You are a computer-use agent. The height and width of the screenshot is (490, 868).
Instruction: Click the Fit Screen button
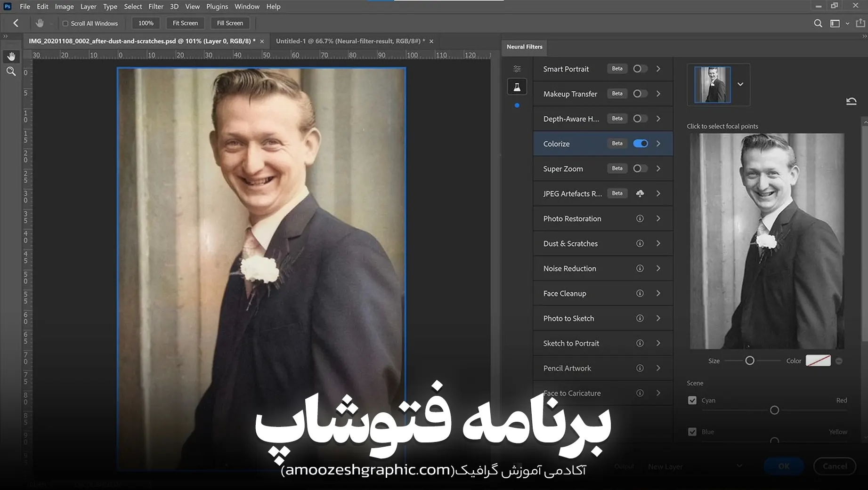pyautogui.click(x=185, y=23)
